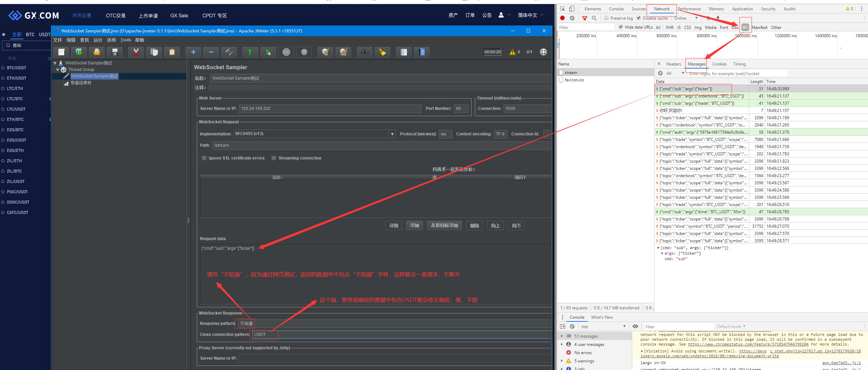Clear the DevTools network log
This screenshot has height=370, width=868.
point(572,18)
